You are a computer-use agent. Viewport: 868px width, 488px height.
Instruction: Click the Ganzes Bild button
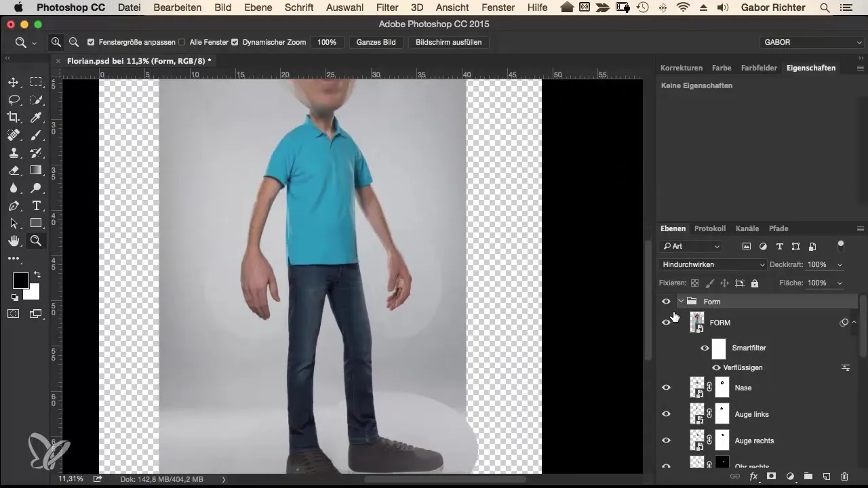[x=376, y=42]
